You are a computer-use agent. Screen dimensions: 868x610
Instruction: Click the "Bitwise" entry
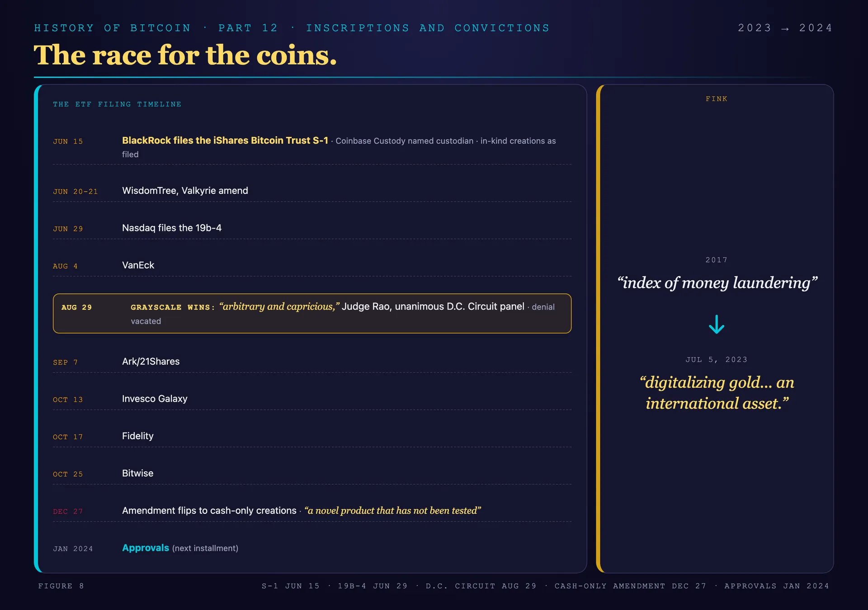(x=138, y=474)
